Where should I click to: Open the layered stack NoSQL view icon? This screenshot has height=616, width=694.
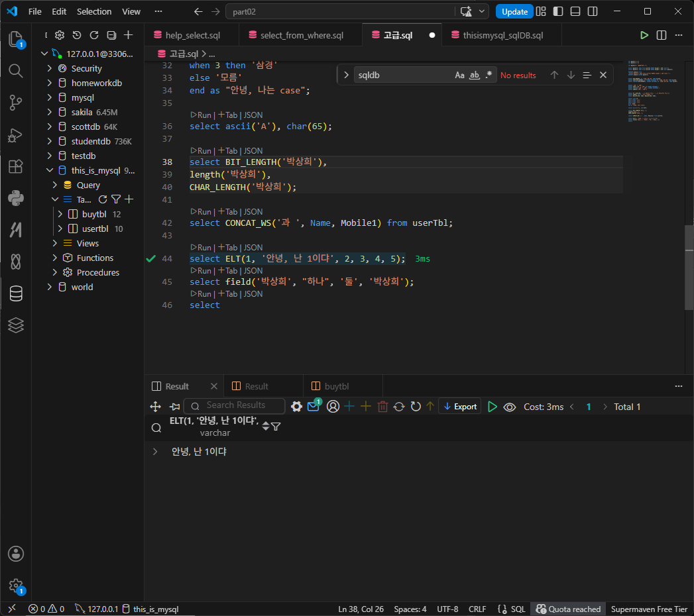(16, 325)
